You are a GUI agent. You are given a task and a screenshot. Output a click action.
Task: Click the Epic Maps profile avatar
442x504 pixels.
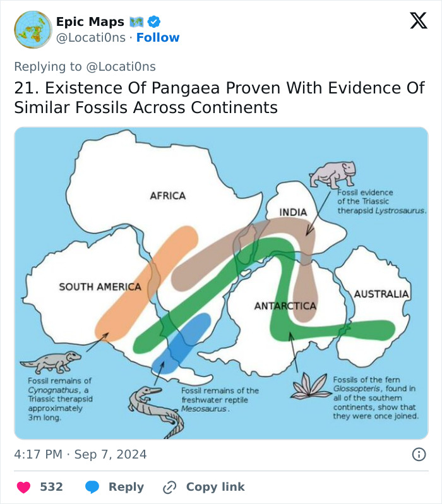(33, 30)
